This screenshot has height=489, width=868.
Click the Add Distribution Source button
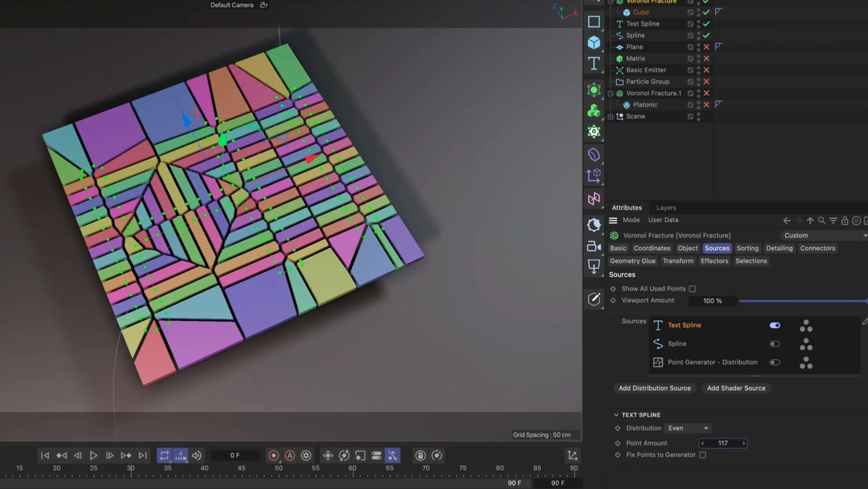click(x=655, y=388)
